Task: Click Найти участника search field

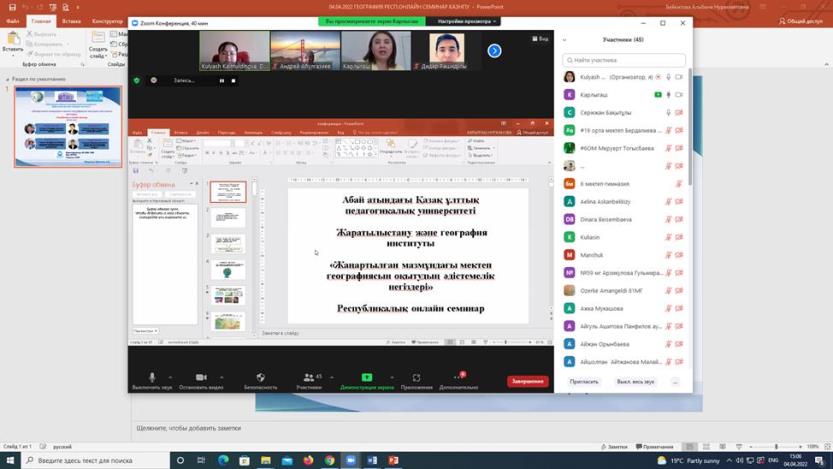Action: 624,60
